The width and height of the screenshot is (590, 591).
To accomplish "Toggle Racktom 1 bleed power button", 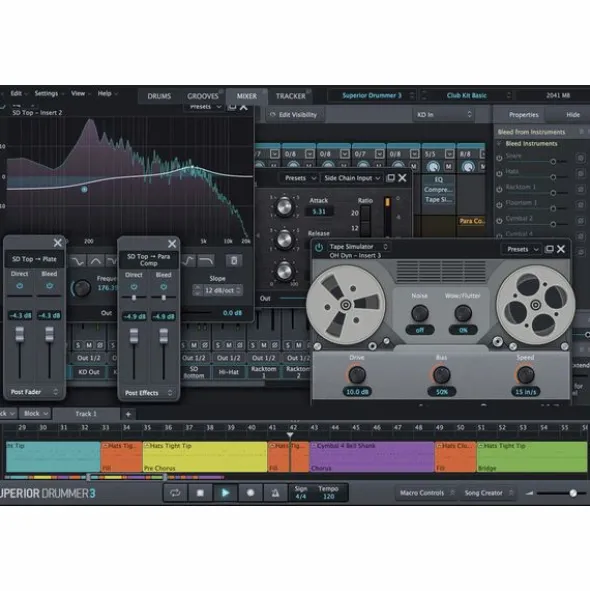I will [x=499, y=190].
